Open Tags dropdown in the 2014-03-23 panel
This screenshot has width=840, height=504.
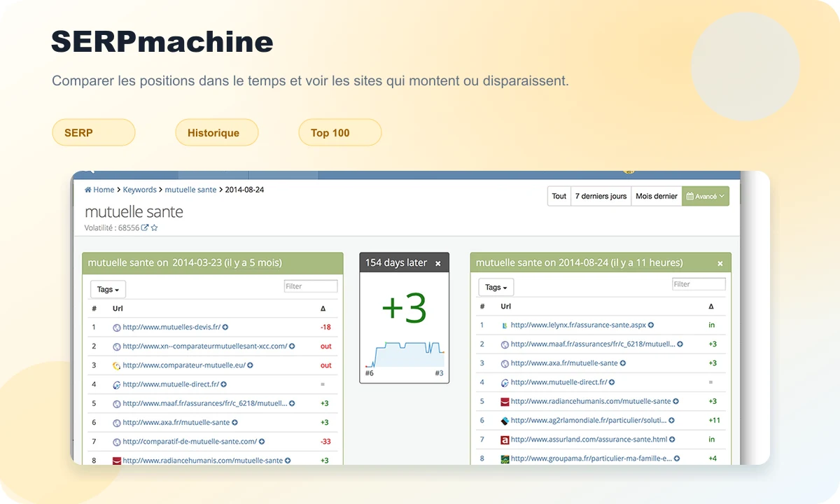(x=108, y=289)
